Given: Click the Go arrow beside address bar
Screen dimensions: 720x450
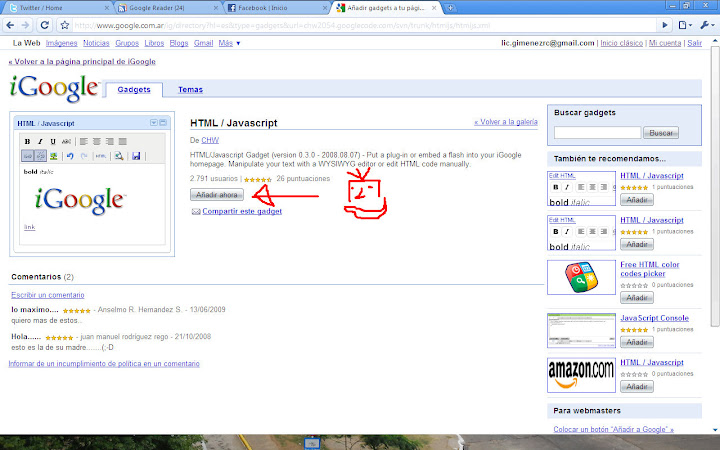Looking at the screenshot, I should 664,25.
